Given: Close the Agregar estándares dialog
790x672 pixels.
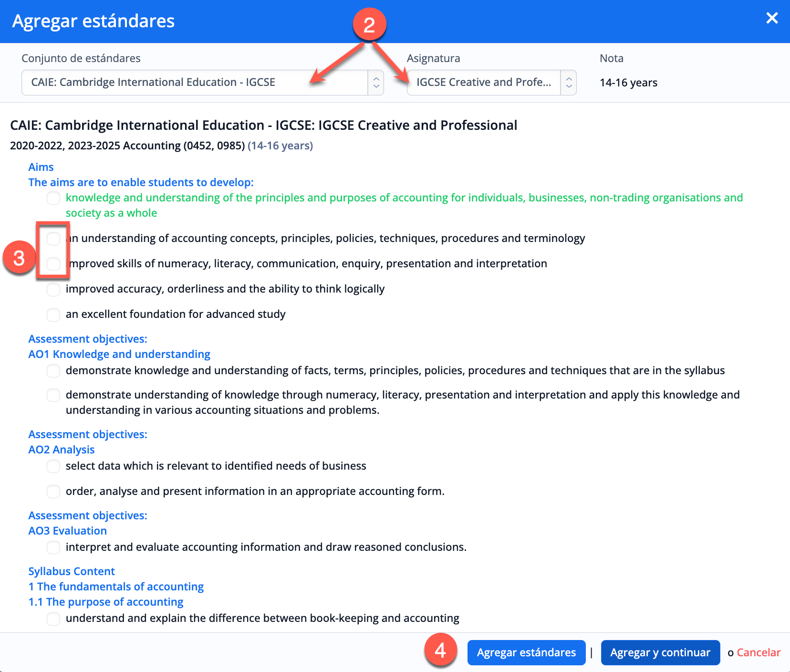Looking at the screenshot, I should pos(772,19).
